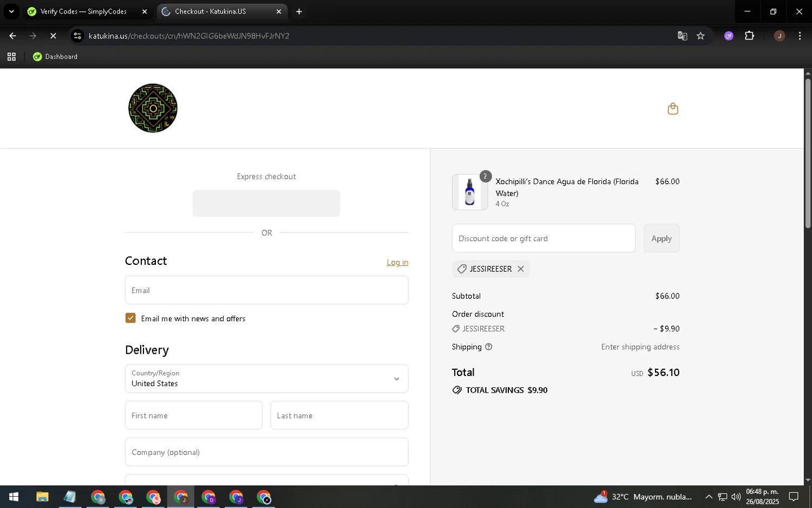The height and width of the screenshot is (508, 812).
Task: Focus the Discount code or gift card field
Action: [x=543, y=238]
